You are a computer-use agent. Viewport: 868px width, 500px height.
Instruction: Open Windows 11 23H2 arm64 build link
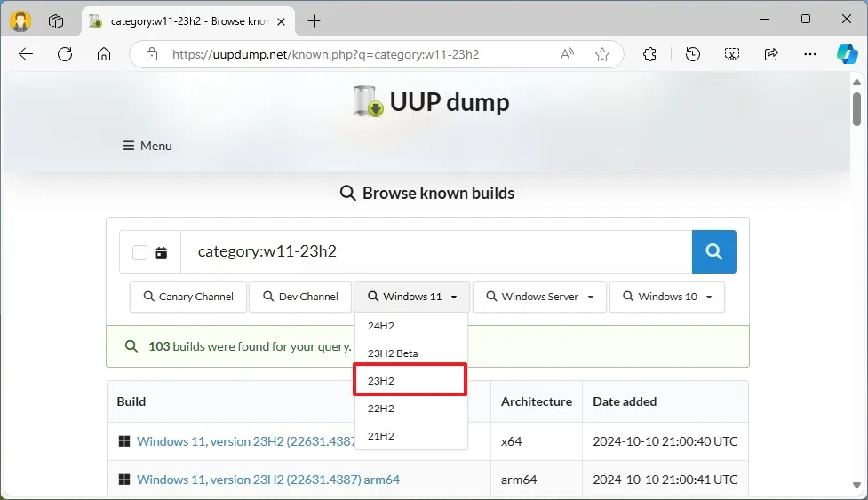(x=268, y=480)
